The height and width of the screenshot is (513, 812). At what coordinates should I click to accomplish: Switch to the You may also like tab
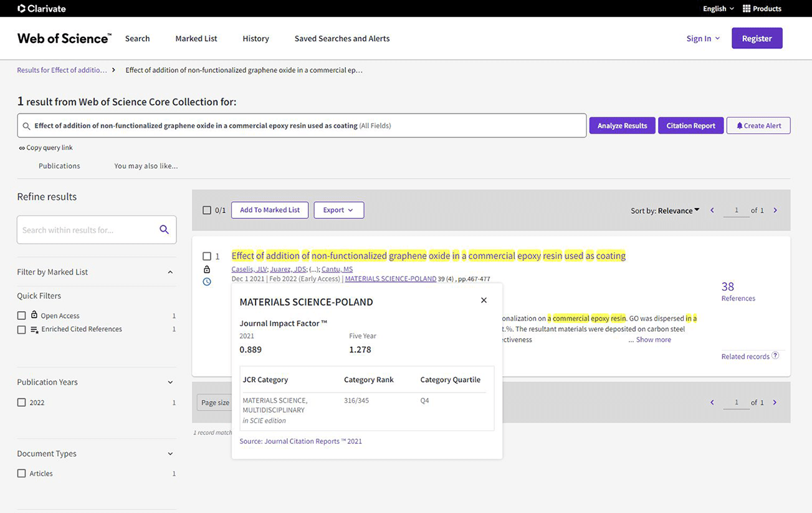coord(146,166)
